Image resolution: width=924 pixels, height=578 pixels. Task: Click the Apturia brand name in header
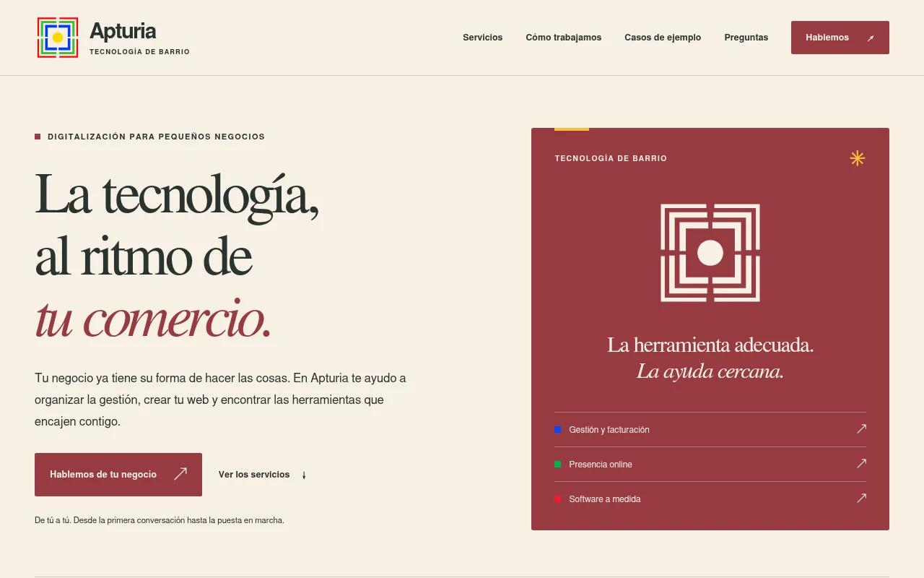pos(123,31)
